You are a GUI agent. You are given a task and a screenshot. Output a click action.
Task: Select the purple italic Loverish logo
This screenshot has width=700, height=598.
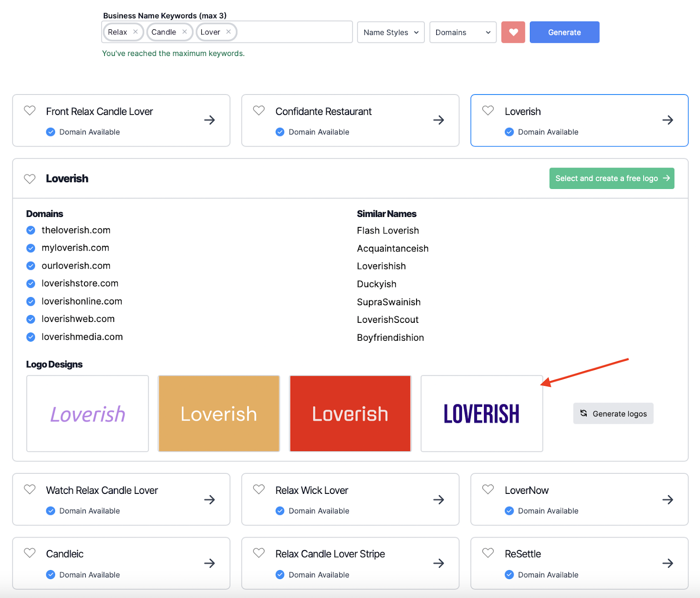pyautogui.click(x=87, y=413)
